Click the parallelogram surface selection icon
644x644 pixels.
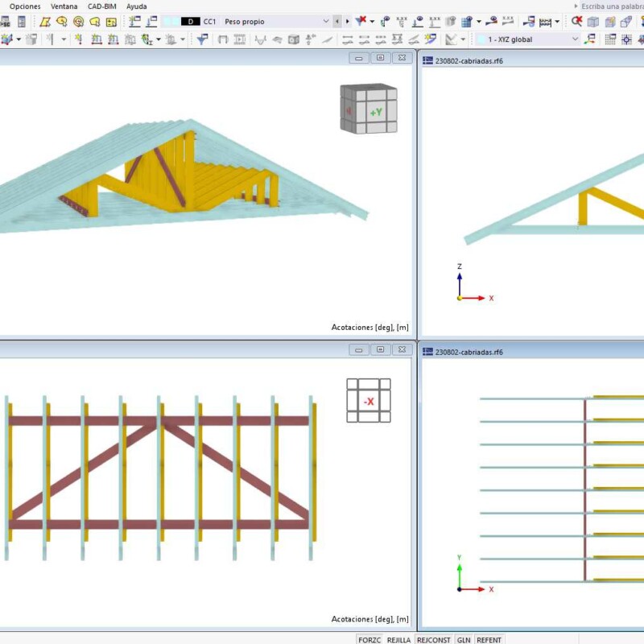pos(45,22)
